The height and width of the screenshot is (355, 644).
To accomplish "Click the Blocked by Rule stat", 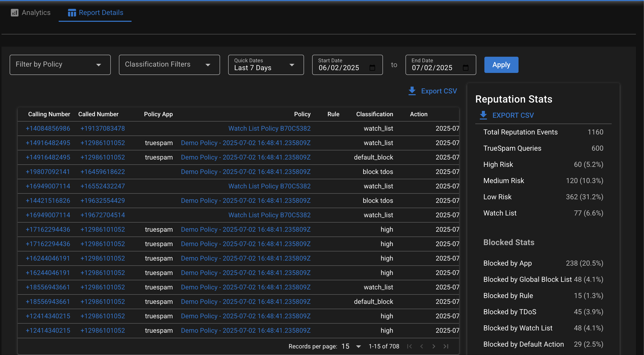I will click(x=543, y=296).
